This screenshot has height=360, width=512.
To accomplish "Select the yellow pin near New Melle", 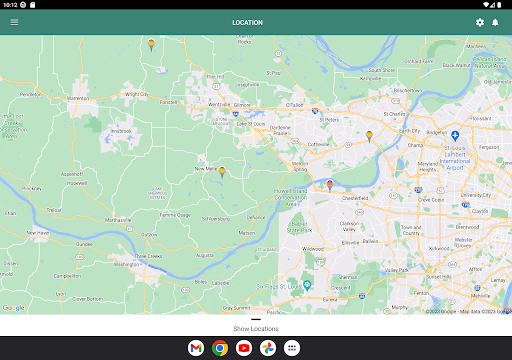I will click(222, 172).
